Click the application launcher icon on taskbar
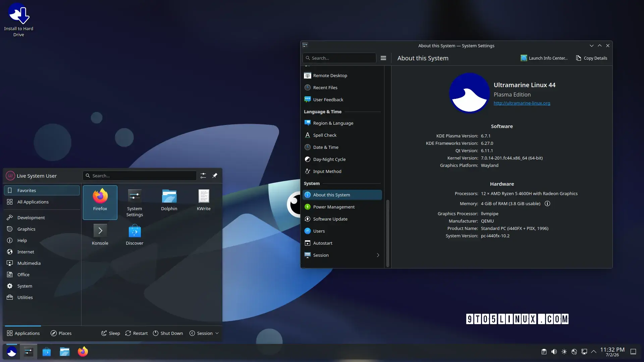Screen dimensions: 644x362 click(x=12, y=352)
